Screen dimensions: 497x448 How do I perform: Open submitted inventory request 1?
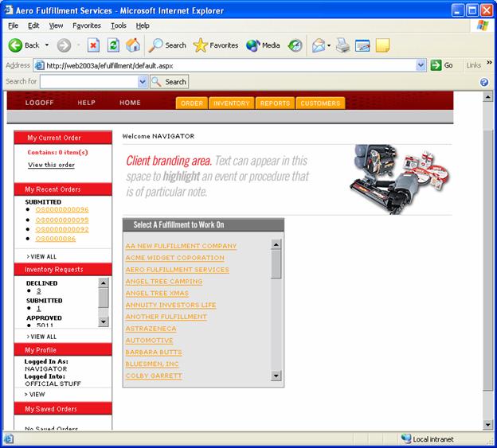pyautogui.click(x=39, y=308)
